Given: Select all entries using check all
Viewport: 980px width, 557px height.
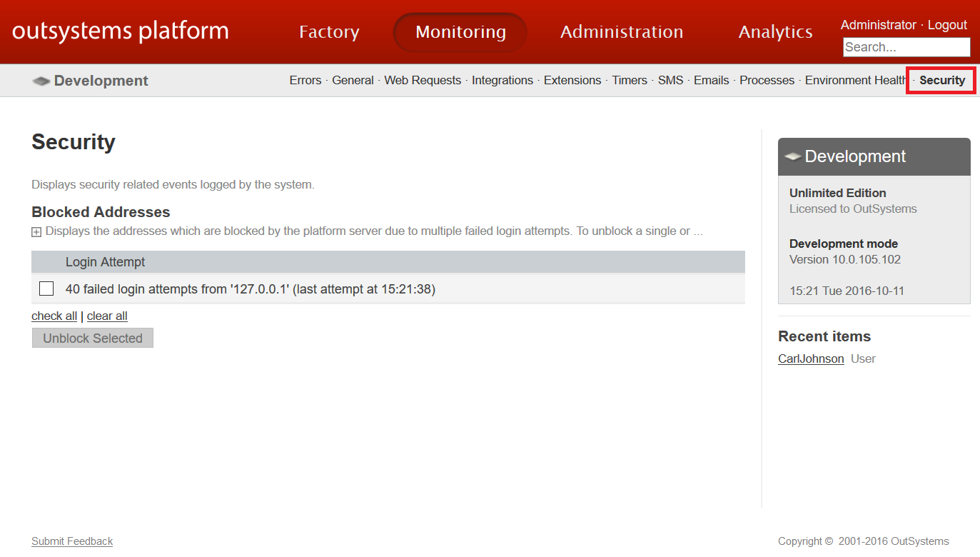Looking at the screenshot, I should pyautogui.click(x=54, y=316).
